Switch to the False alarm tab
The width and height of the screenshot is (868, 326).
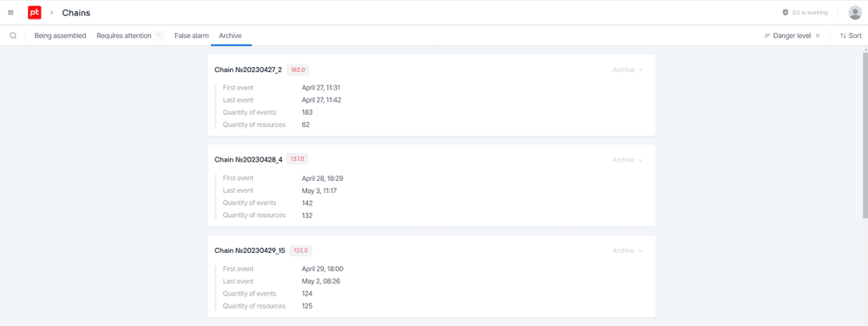(x=192, y=36)
